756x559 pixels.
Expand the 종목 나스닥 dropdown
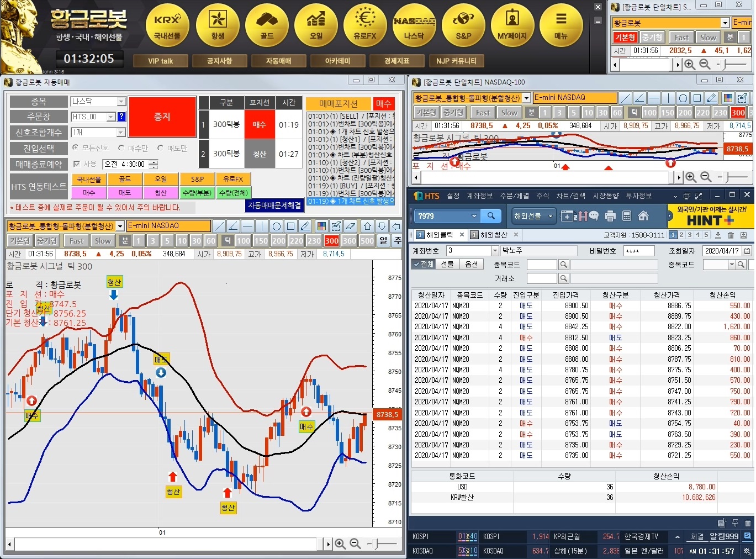click(x=121, y=102)
